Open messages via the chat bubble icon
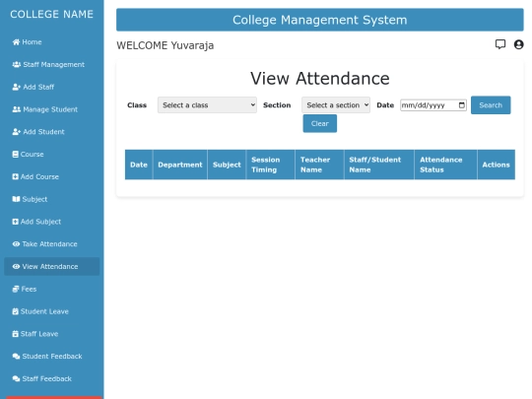This screenshot has height=399, width=532. (500, 44)
